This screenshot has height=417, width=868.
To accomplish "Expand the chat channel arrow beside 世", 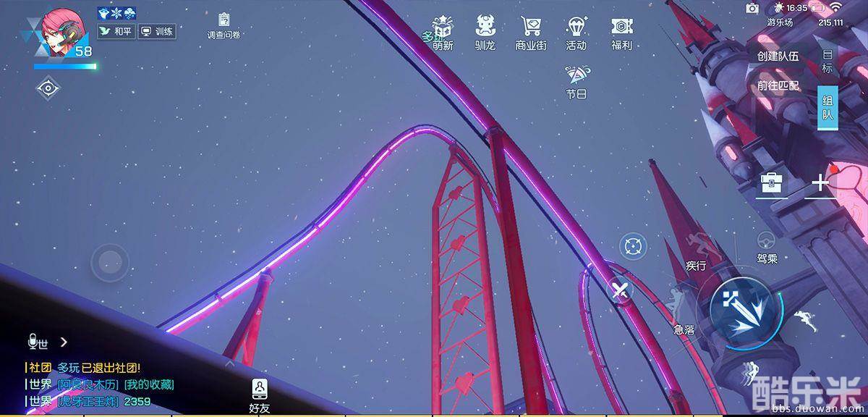I will pyautogui.click(x=64, y=342).
